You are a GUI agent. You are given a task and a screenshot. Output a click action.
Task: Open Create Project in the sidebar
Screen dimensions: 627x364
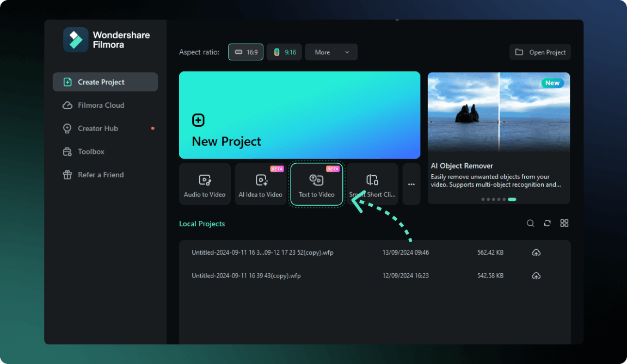105,82
